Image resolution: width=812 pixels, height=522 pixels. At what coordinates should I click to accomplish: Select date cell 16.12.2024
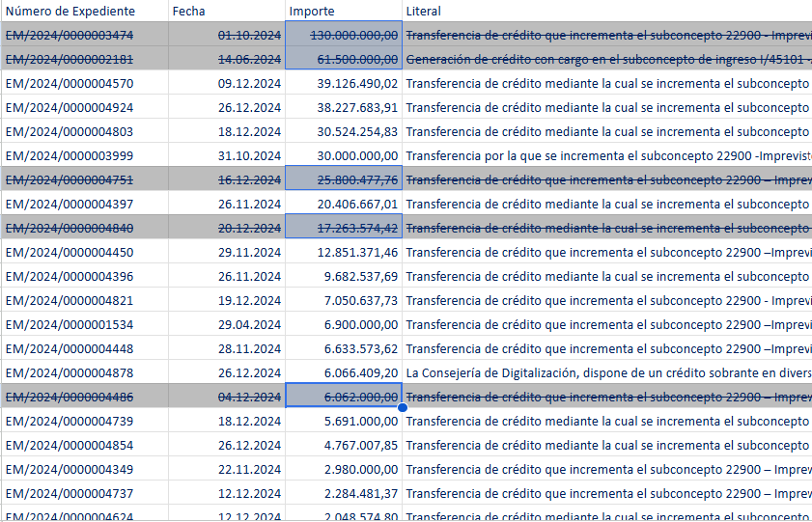pyautogui.click(x=227, y=180)
